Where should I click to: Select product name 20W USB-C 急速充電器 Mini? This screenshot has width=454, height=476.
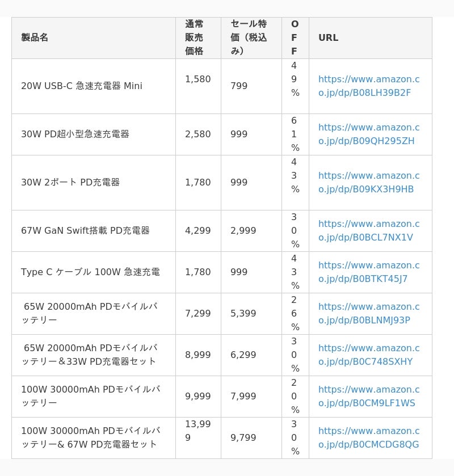click(82, 86)
